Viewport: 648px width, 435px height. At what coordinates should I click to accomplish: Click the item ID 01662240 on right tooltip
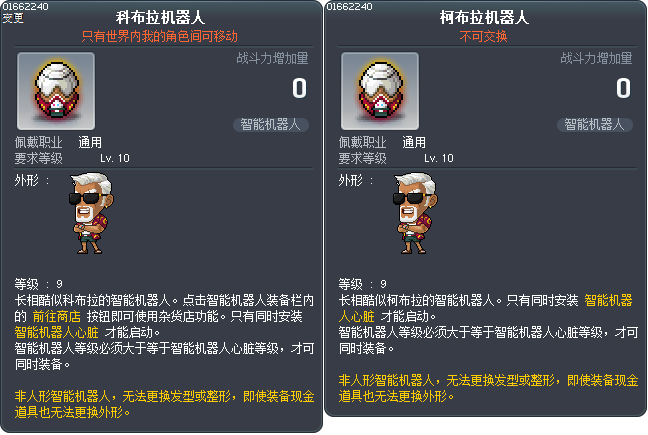350,6
